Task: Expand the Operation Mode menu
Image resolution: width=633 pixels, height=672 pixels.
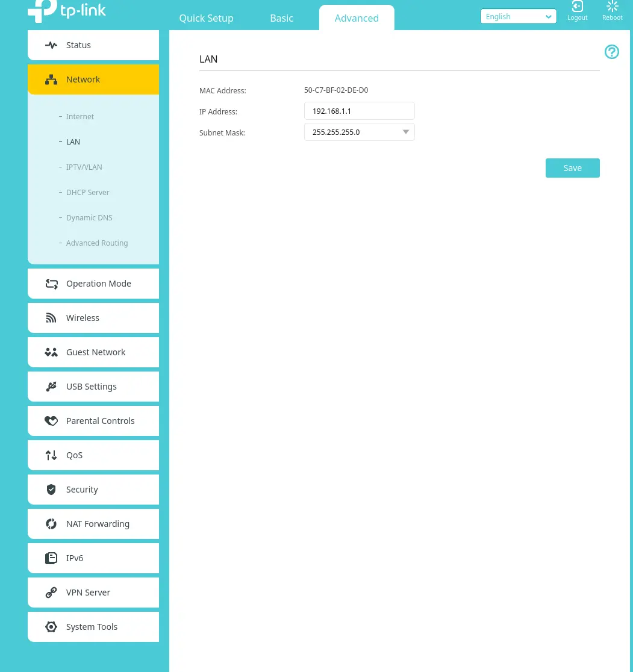Action: pyautogui.click(x=98, y=284)
